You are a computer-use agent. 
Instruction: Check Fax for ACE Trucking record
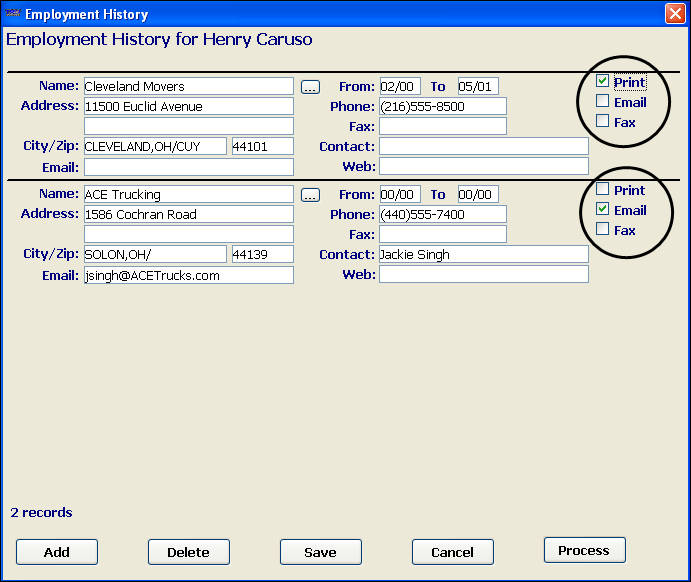602,230
